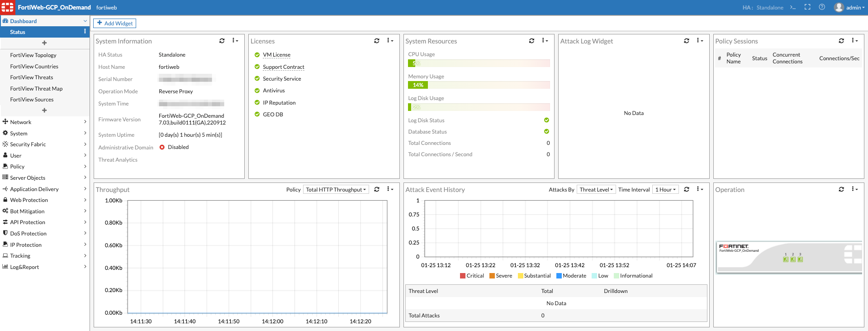The image size is (868, 331).
Task: Refresh the System Information widget
Action: pyautogui.click(x=222, y=41)
